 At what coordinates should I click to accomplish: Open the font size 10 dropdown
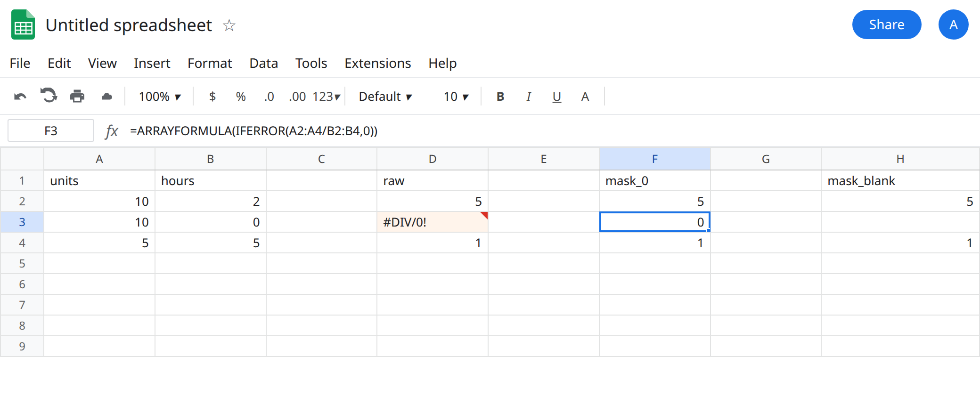point(456,97)
